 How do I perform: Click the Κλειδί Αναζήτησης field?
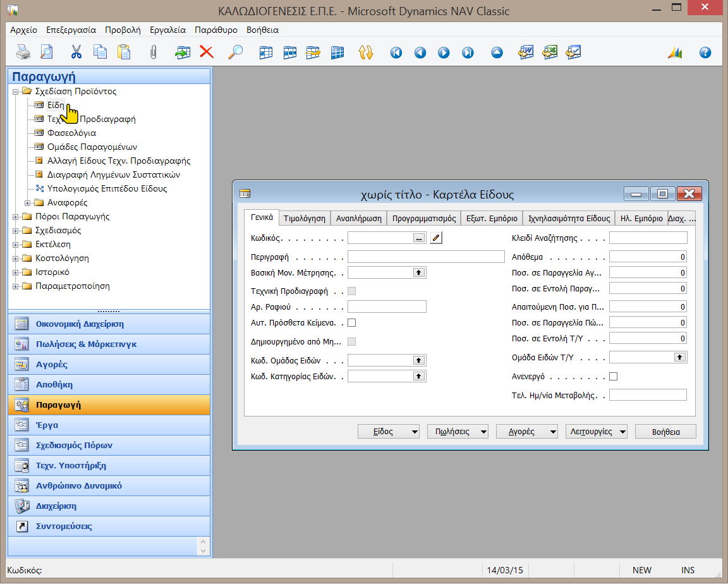(x=648, y=238)
